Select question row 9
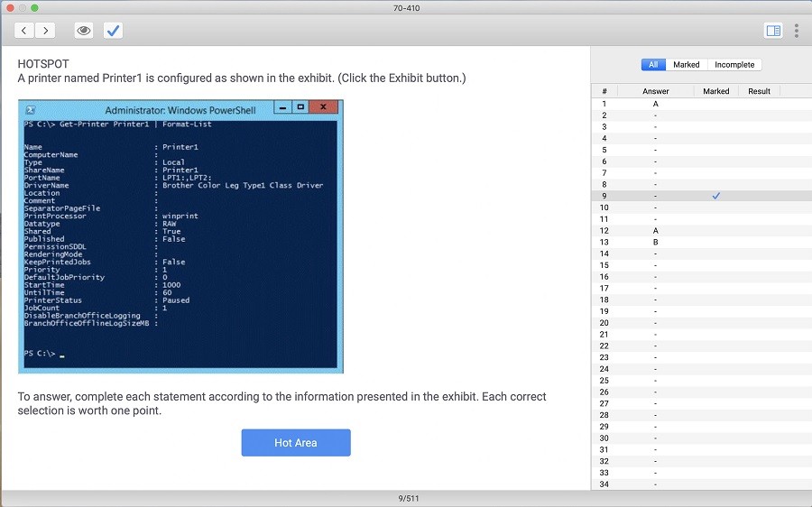The image size is (812, 507). click(701, 196)
